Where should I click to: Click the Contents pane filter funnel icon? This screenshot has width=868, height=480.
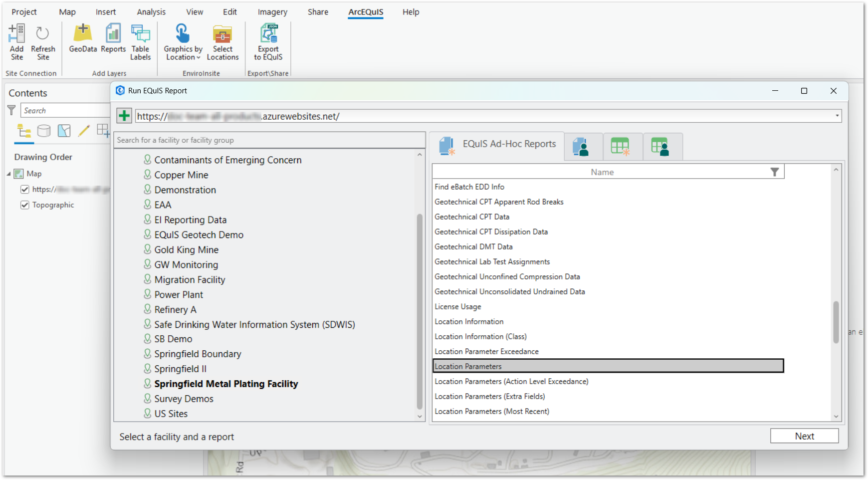pos(11,110)
